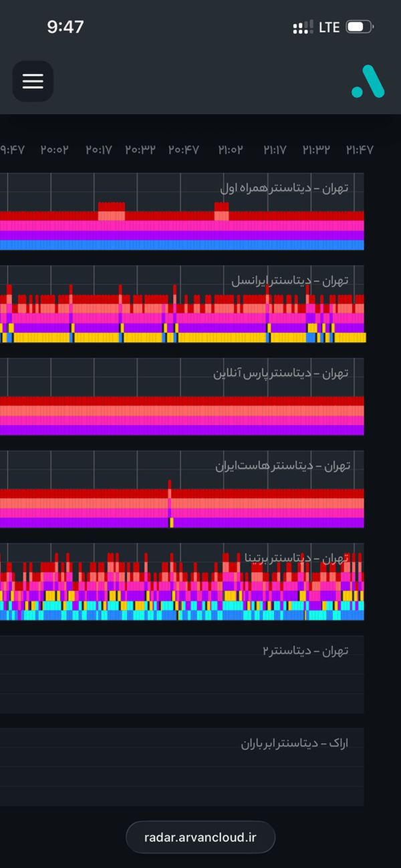401x868 pixels.
Task: Tap the پارس آنلاین datacenter label
Action: (x=281, y=373)
